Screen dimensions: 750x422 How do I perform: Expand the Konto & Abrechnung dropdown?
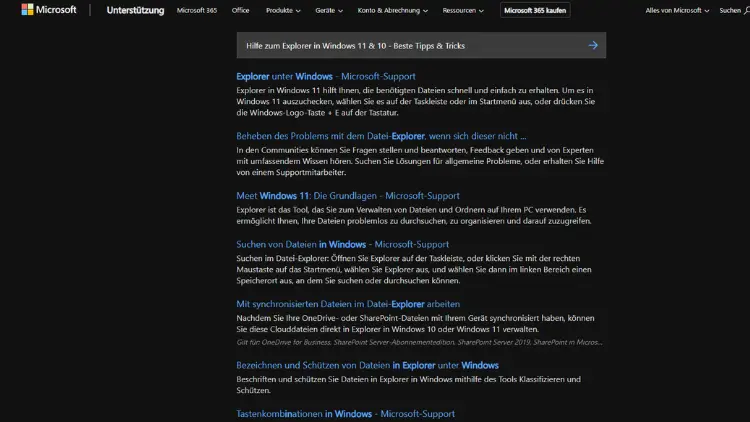(x=393, y=10)
